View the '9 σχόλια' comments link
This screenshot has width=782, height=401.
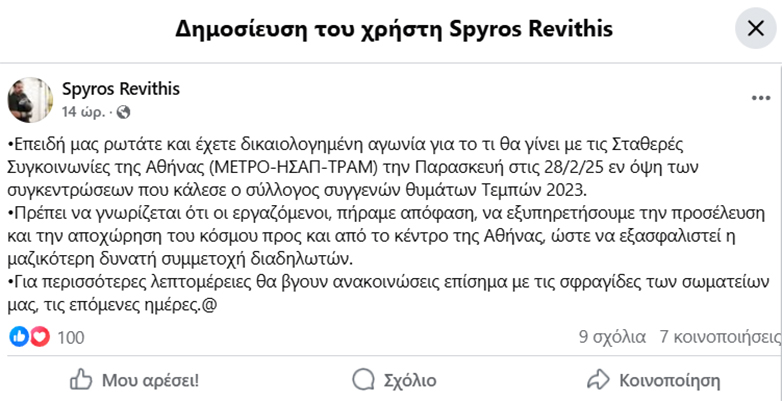612,338
